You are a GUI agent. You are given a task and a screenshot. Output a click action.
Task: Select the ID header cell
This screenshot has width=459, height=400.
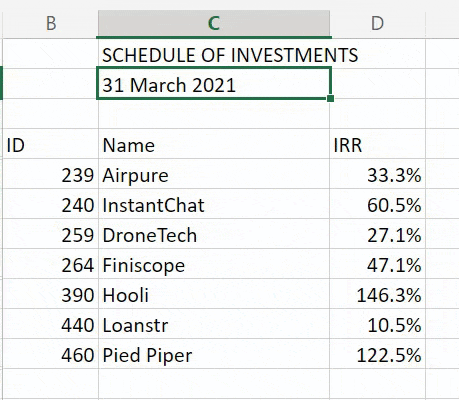click(51, 144)
